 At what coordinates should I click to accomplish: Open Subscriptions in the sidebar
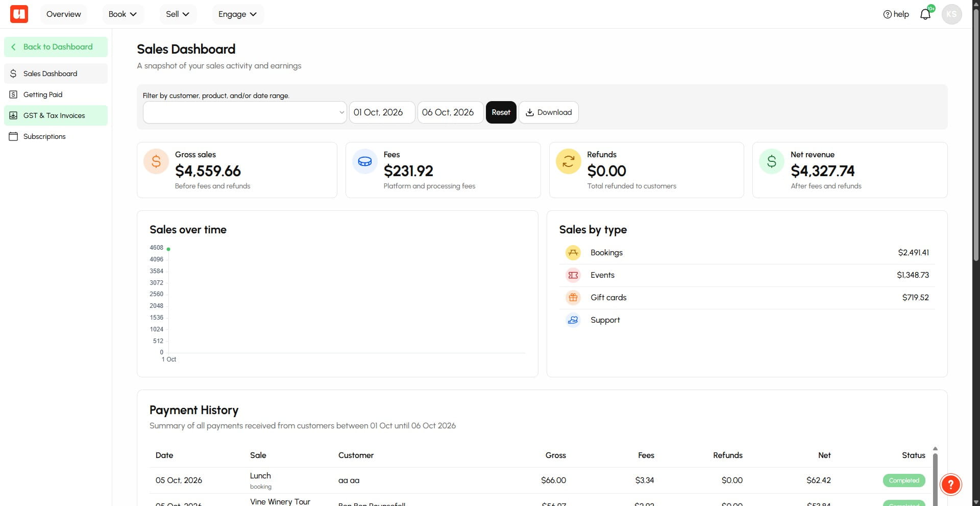pyautogui.click(x=56, y=136)
